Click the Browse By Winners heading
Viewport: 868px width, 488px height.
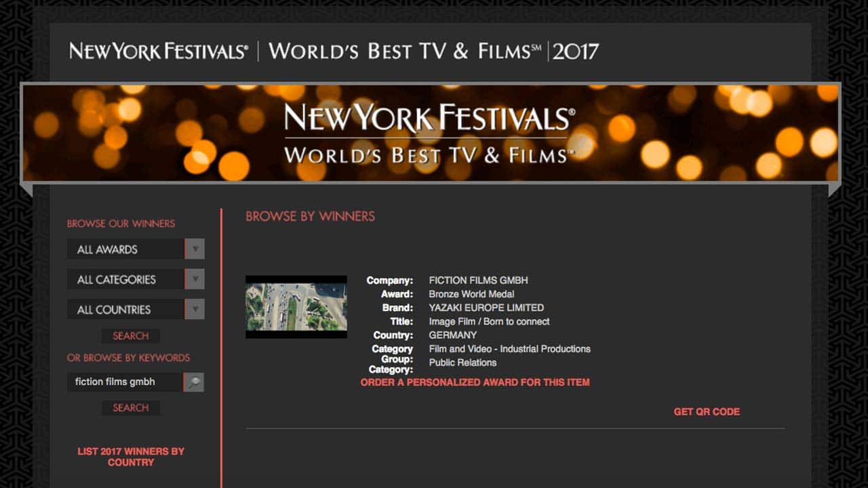pos(310,216)
